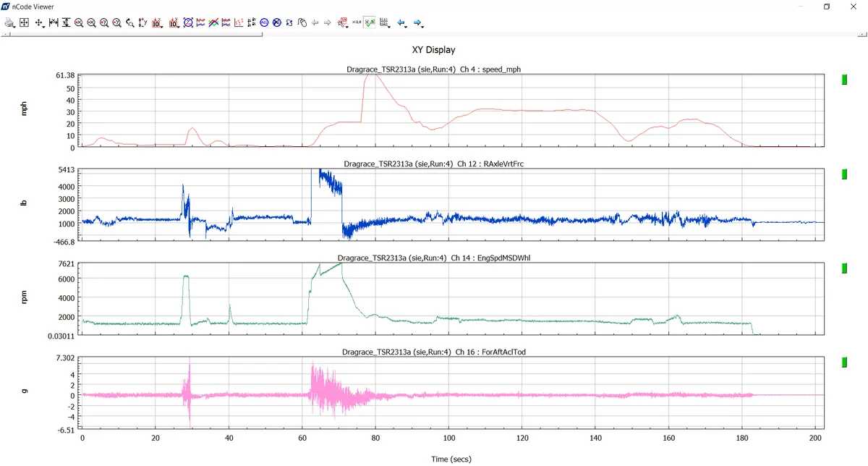Open the blue left arrow dropdown
Screen dimensions: 868x466
tap(406, 27)
